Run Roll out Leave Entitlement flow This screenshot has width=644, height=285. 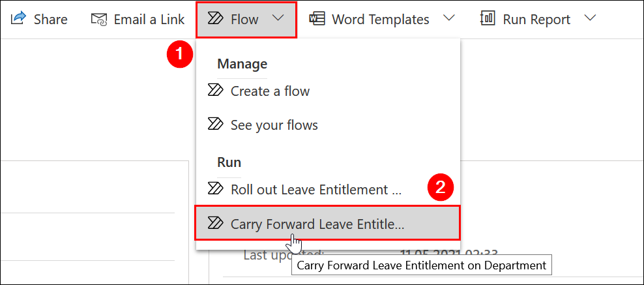(315, 190)
